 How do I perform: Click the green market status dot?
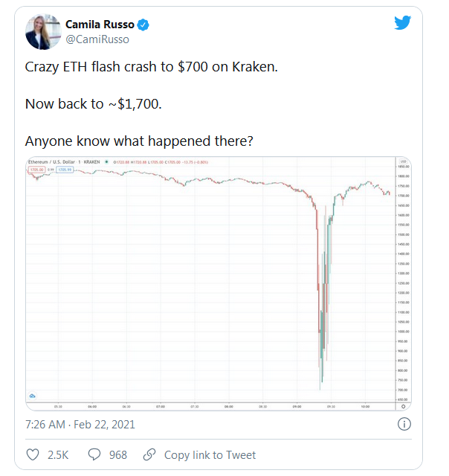point(106,162)
